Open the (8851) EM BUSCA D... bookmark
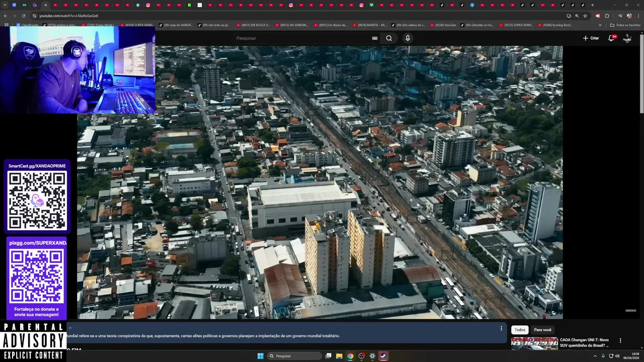Image resolution: width=644 pixels, height=362 pixels. [x=253, y=25]
